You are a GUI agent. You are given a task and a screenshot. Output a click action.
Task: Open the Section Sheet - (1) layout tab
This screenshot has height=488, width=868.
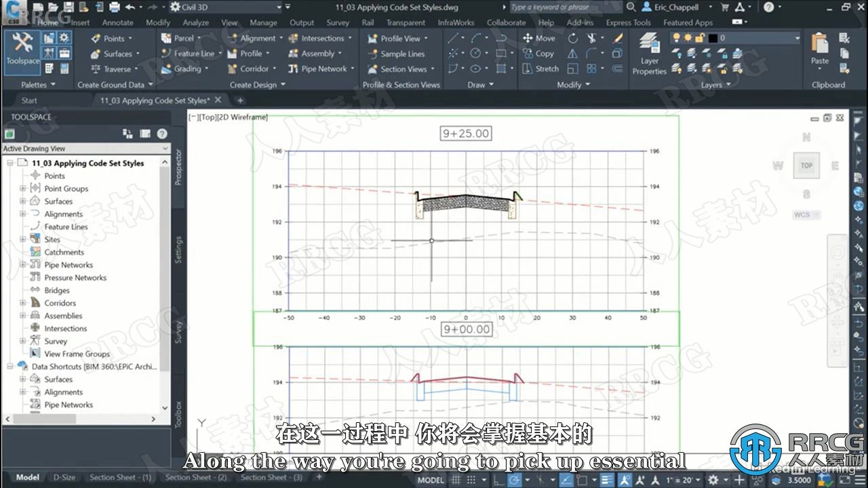pos(120,477)
